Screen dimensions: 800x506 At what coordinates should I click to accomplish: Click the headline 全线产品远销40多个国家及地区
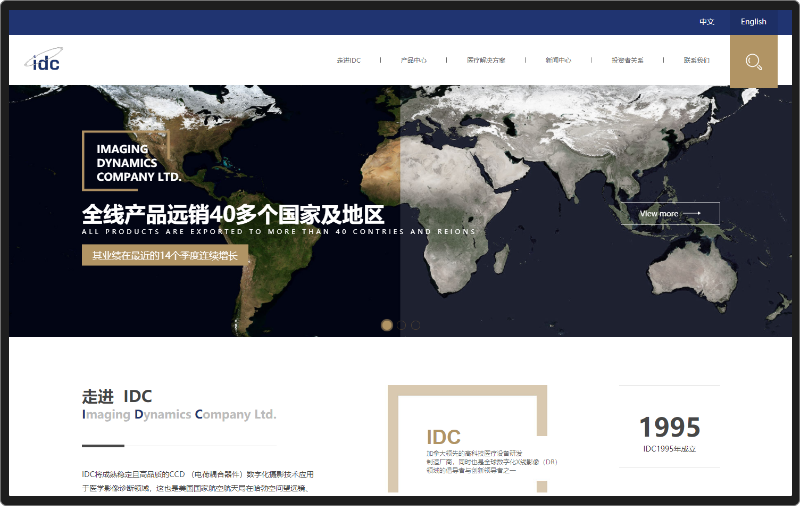(233, 214)
